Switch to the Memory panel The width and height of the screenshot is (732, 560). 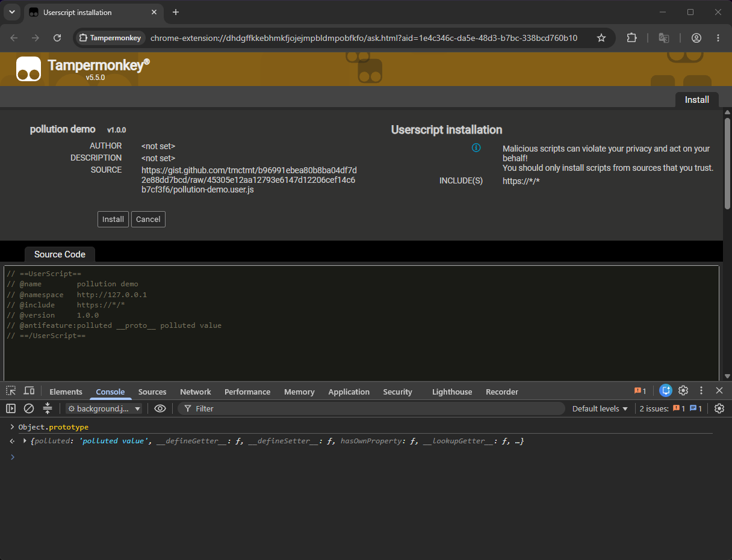point(299,392)
